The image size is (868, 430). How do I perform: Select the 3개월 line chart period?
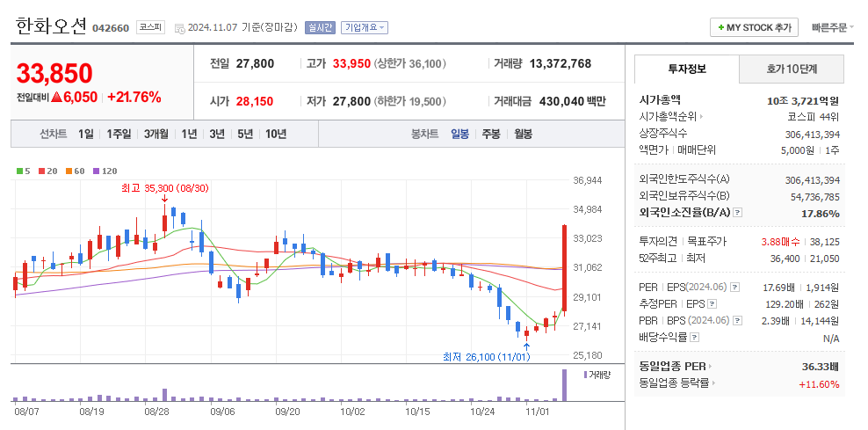pos(156,134)
